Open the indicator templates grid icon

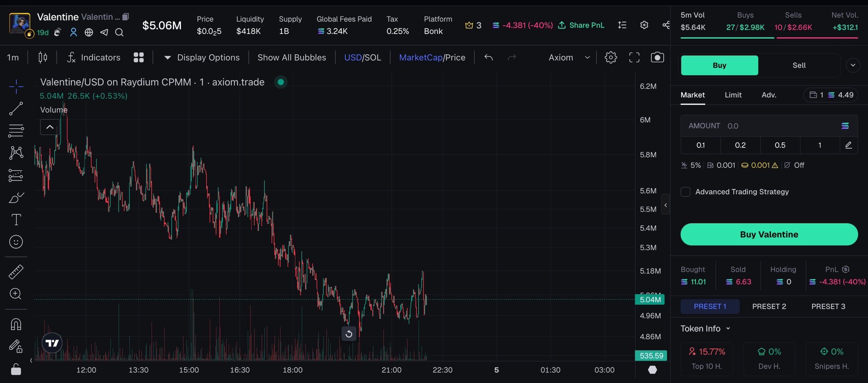coord(139,58)
